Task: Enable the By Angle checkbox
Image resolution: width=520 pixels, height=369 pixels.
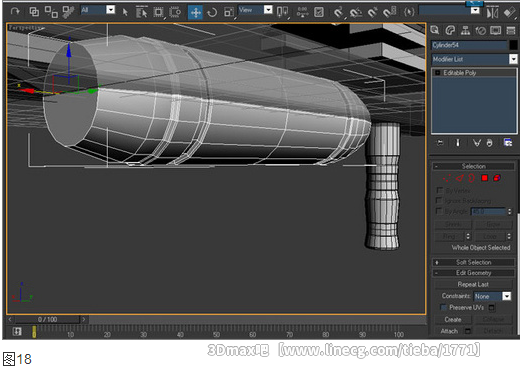Action: 439,211
